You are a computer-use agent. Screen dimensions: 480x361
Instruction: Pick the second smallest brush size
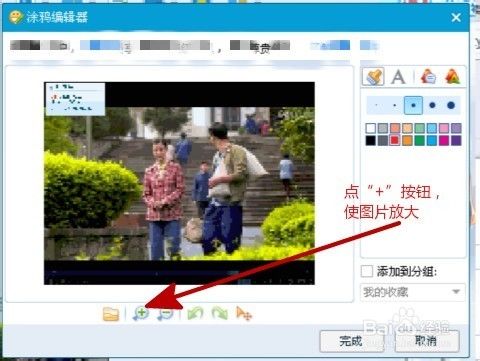[395, 105]
